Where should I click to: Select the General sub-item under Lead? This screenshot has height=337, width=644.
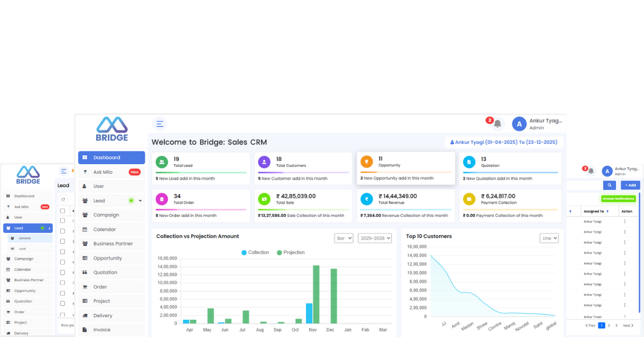click(x=25, y=238)
